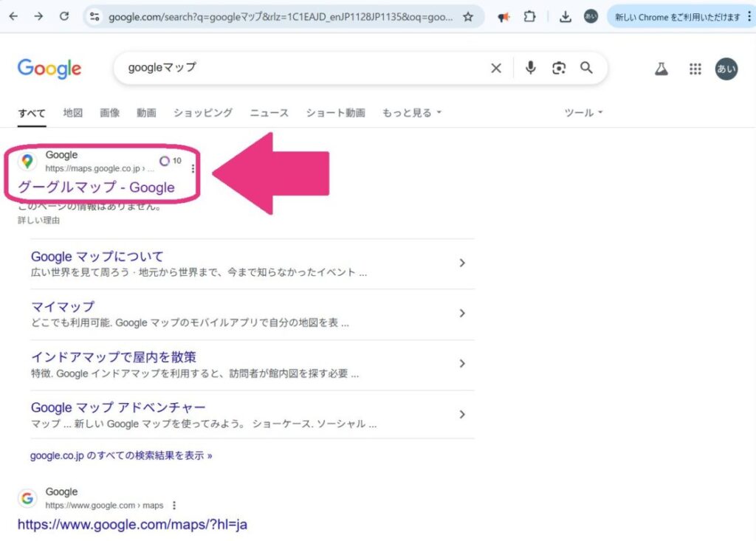Switch to the ショート動画 tab
756x541 pixels.
tap(336, 113)
